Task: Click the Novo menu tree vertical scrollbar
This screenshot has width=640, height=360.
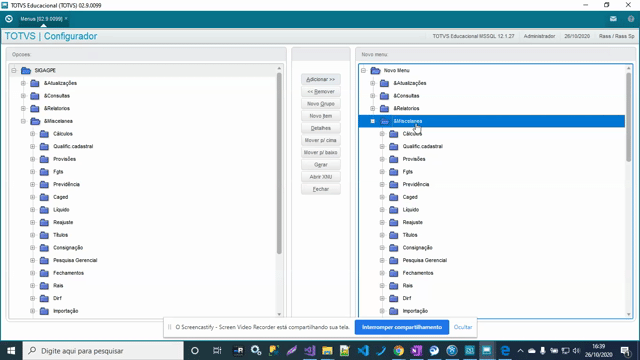Action: pyautogui.click(x=629, y=116)
